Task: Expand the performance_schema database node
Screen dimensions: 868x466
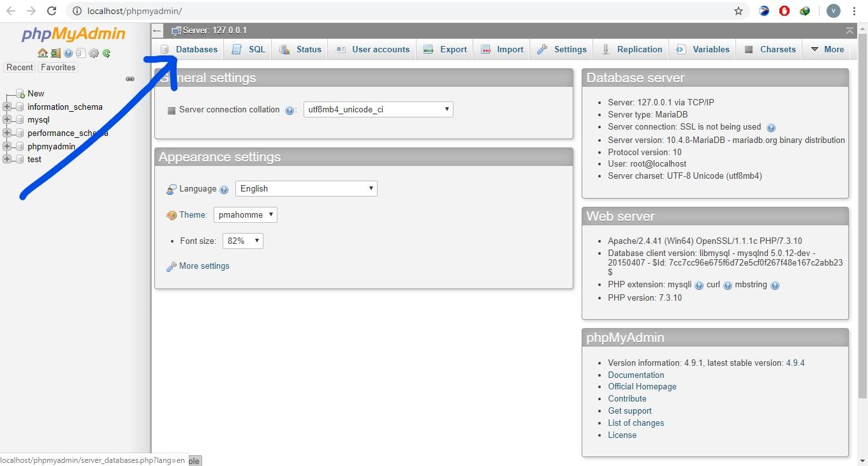Action: tap(7, 133)
